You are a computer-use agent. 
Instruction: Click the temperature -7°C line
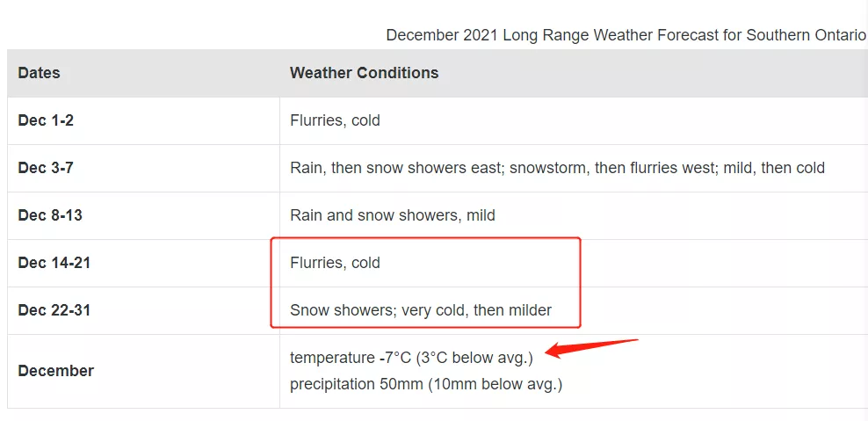tap(411, 359)
